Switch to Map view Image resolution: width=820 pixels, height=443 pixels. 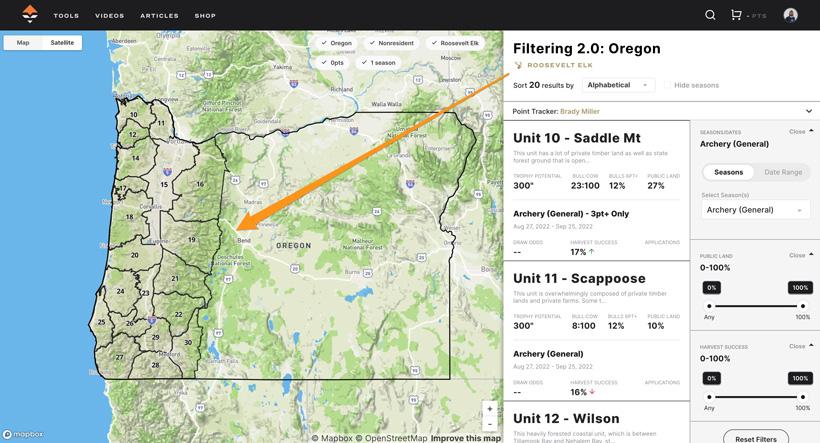tap(23, 43)
